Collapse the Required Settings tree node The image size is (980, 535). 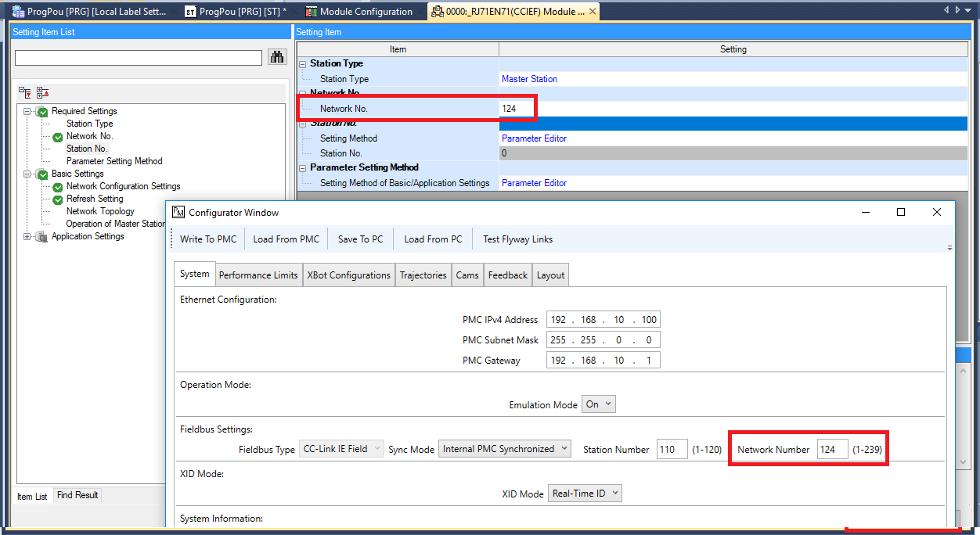click(x=27, y=111)
